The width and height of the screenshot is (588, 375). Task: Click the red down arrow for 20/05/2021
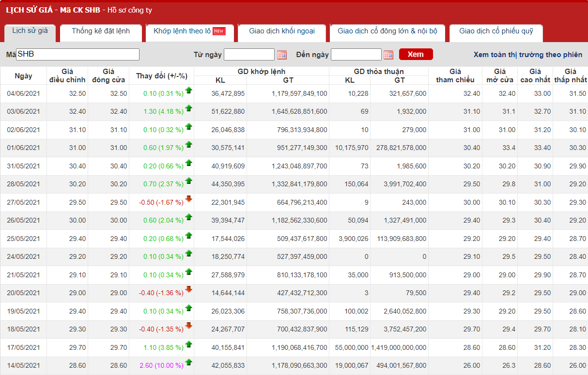click(189, 289)
